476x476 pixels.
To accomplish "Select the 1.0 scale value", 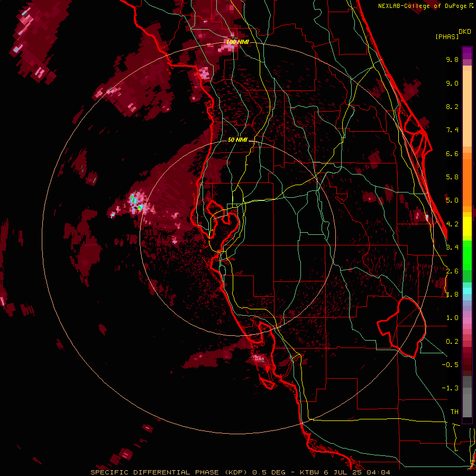I will [452, 318].
